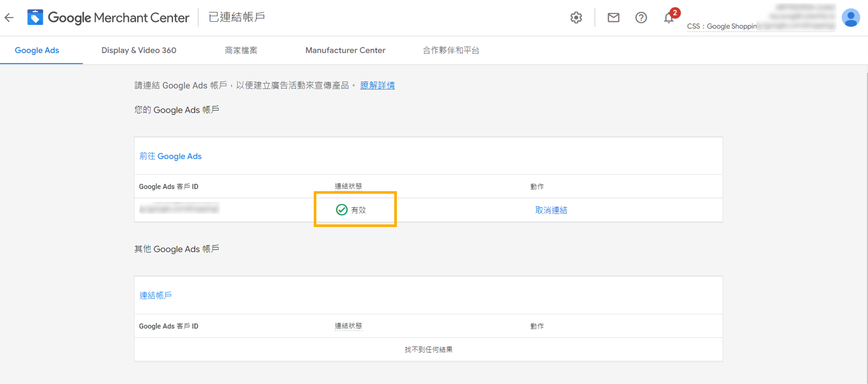Click the 您的 Google Ads 帳戶 heading
The width and height of the screenshot is (868, 384).
[x=177, y=110]
